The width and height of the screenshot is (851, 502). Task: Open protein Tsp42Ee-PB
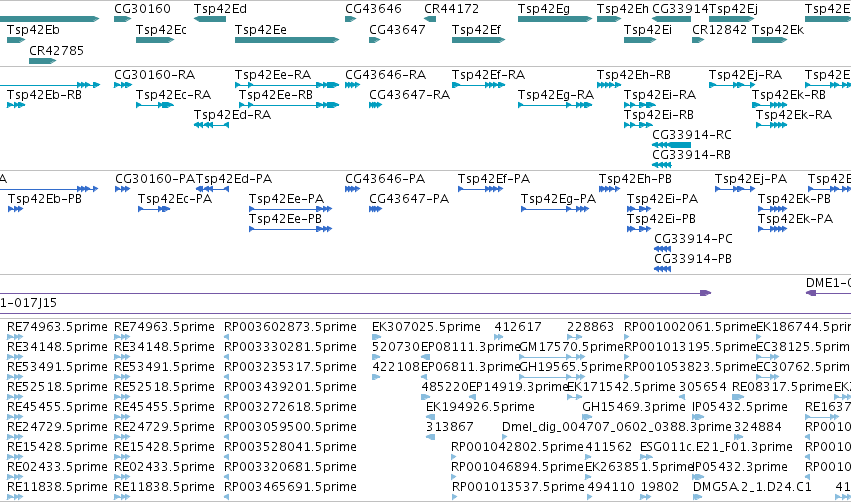tap(285, 219)
